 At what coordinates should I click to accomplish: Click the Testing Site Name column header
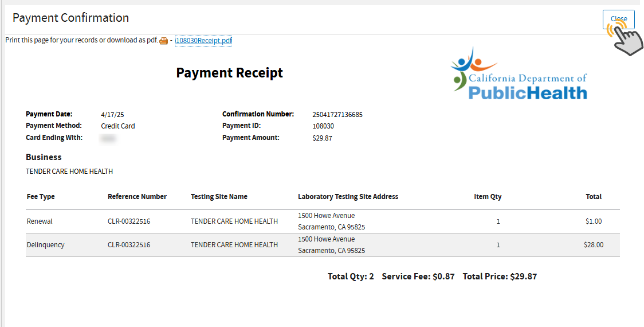(219, 197)
